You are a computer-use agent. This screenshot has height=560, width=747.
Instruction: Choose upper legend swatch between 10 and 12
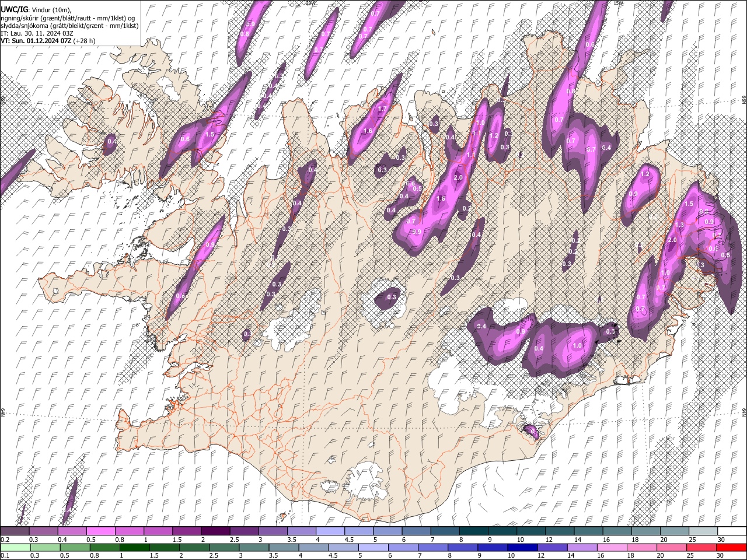tap(530, 531)
